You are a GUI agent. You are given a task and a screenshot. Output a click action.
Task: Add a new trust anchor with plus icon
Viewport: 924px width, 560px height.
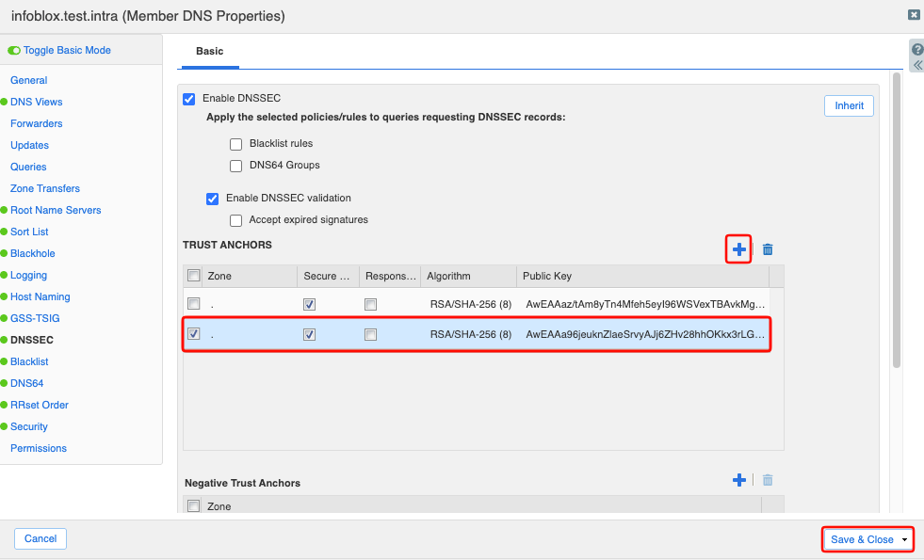[739, 249]
